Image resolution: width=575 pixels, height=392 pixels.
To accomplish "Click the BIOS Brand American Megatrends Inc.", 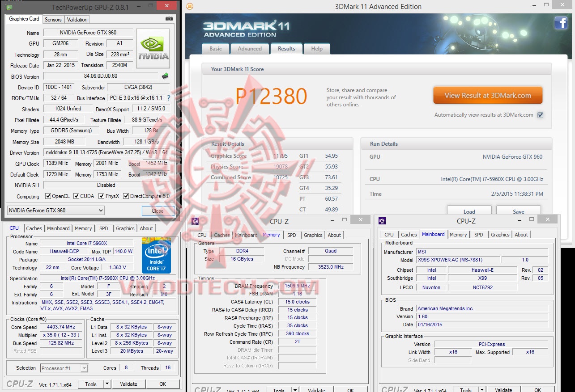I will click(482, 308).
